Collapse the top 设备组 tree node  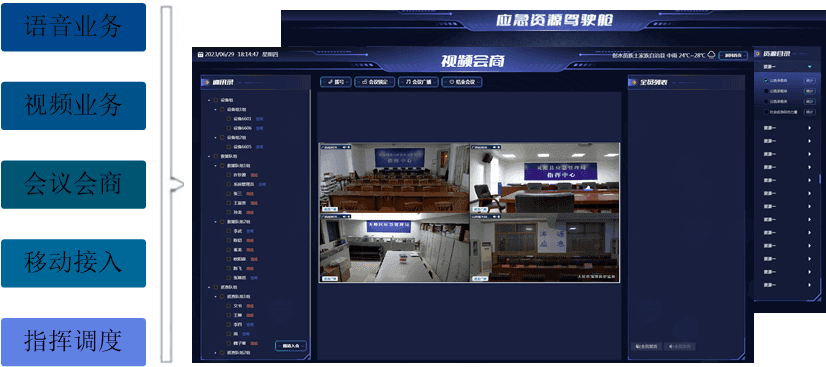point(209,100)
